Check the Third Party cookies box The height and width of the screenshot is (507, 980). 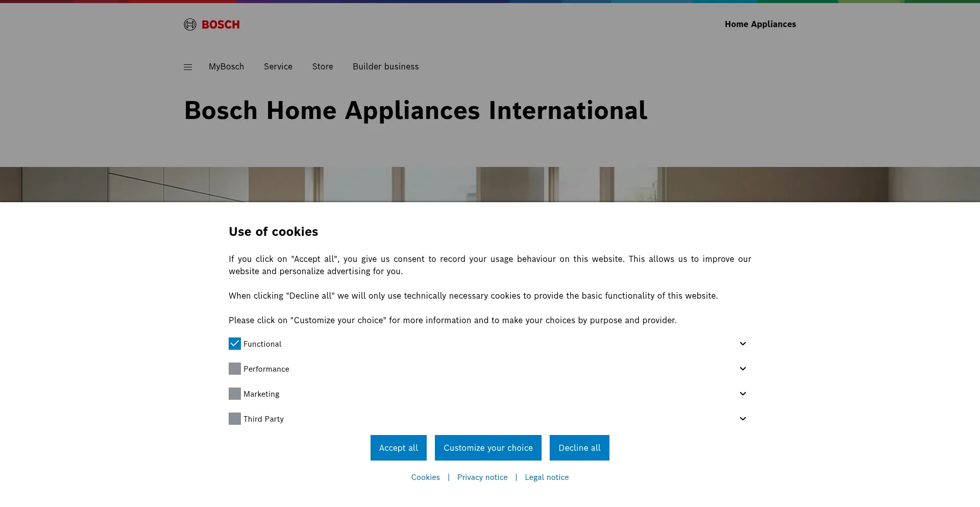234,419
